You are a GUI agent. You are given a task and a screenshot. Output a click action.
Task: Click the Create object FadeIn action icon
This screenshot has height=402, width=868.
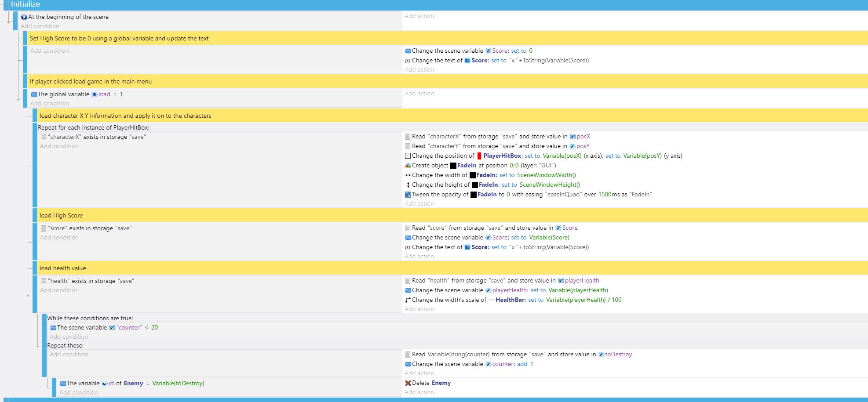click(408, 166)
